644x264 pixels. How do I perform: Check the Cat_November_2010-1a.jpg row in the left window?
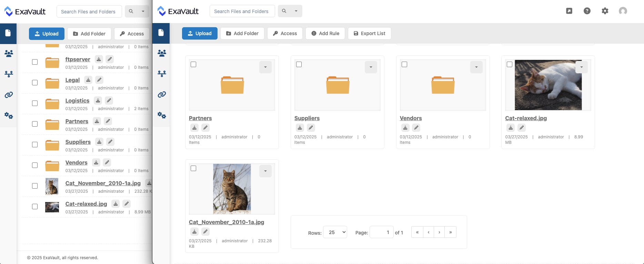35,186
